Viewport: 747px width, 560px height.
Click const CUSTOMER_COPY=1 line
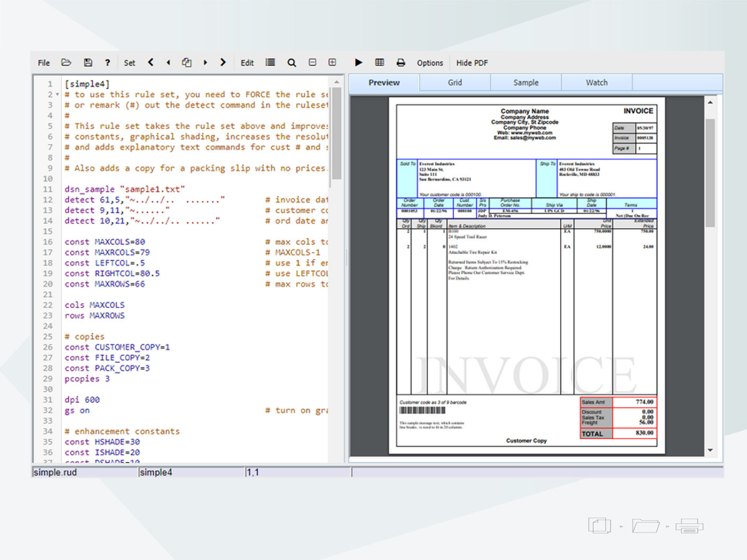[x=117, y=347]
